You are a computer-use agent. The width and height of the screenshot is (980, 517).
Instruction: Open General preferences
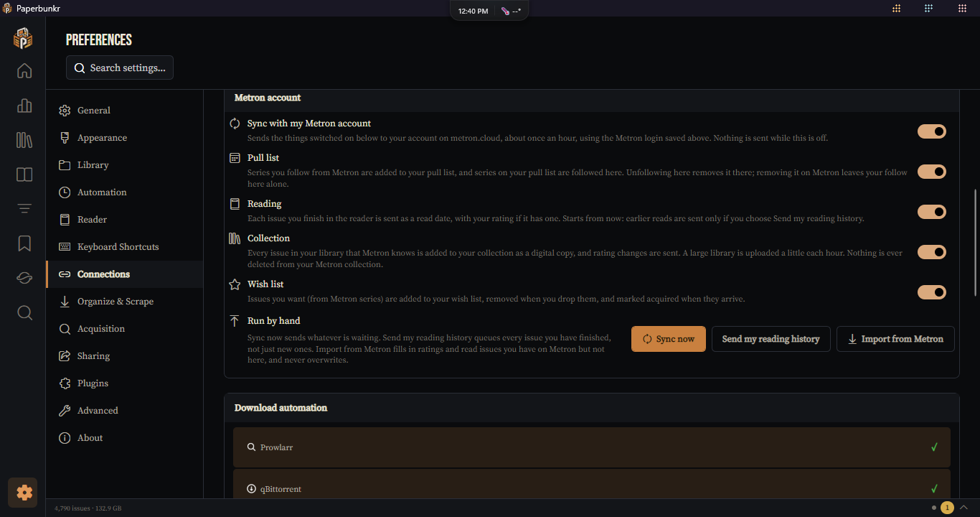coord(124,111)
